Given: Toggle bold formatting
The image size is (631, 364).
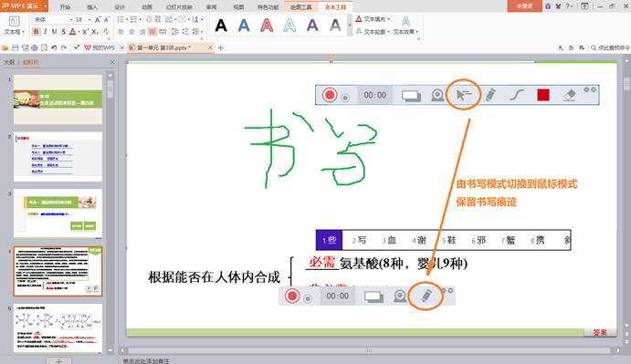Looking at the screenshot, I should click(36, 31).
